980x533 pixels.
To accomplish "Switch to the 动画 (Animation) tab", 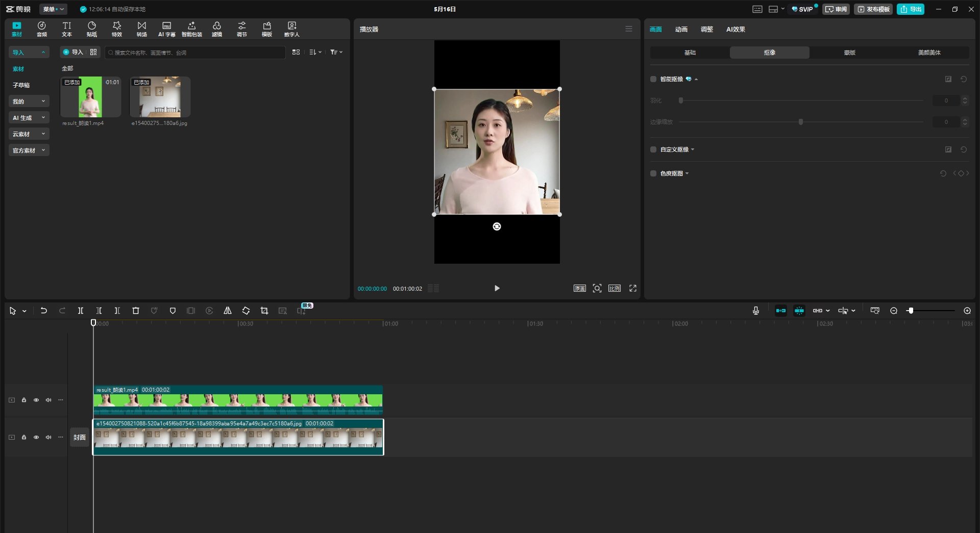I will pyautogui.click(x=680, y=29).
